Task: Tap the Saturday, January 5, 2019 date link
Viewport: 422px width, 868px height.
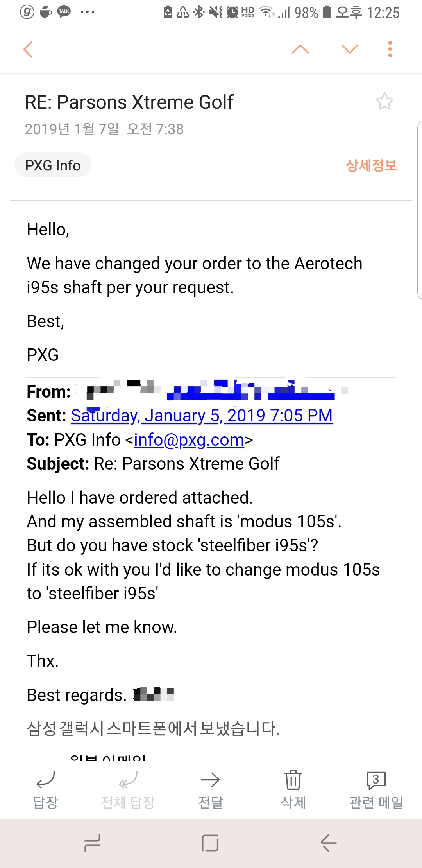Action: pos(202,416)
